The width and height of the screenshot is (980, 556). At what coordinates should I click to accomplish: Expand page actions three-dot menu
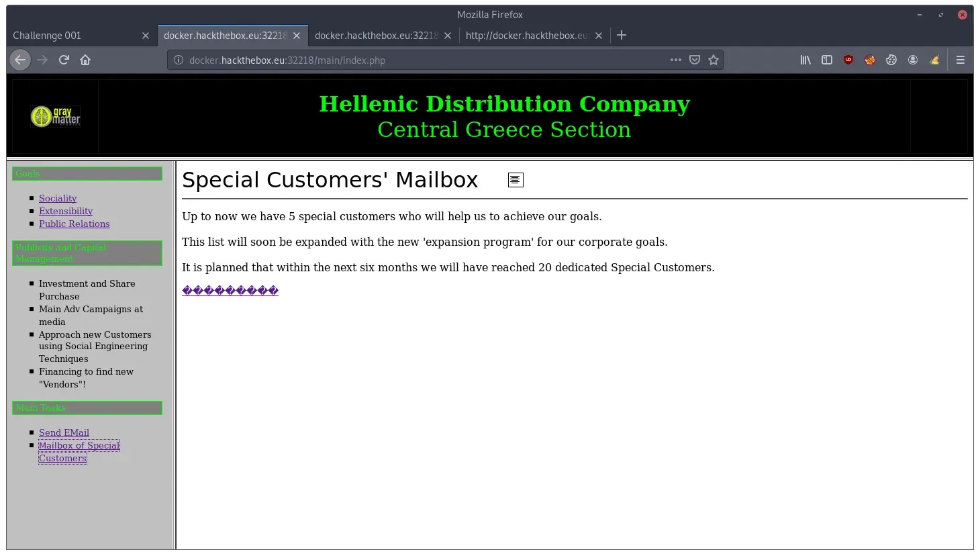(676, 60)
